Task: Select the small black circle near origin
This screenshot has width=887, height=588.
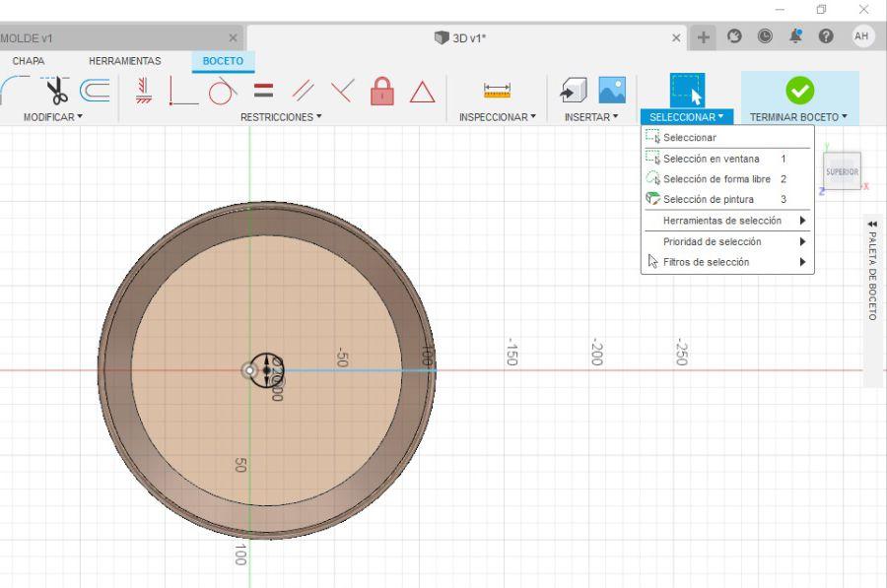Action: click(266, 370)
